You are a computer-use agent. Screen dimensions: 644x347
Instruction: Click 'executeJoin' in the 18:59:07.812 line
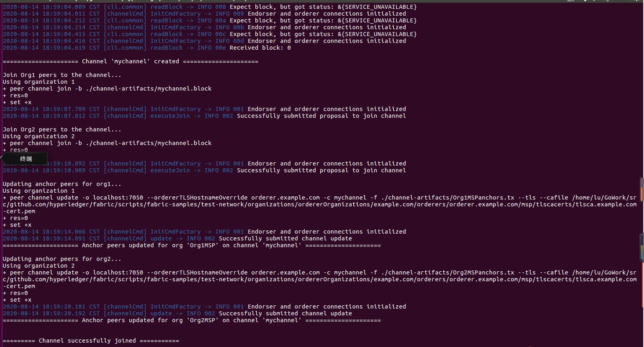(170, 116)
